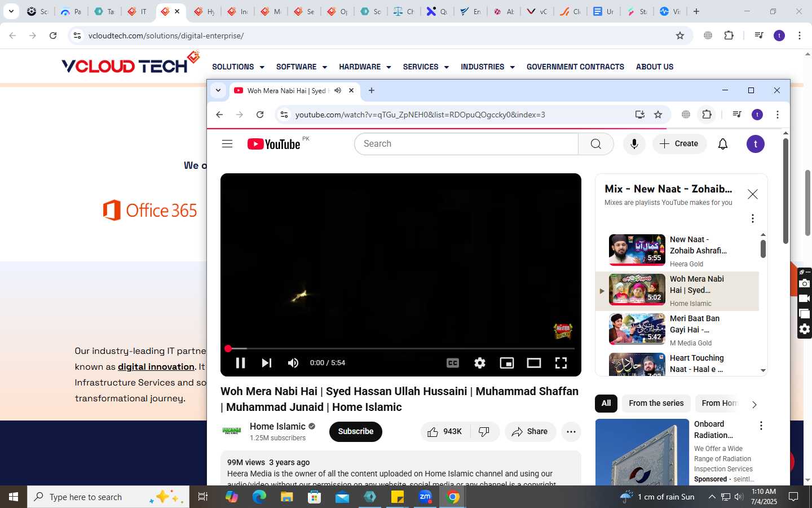Open YouTube hamburger guide menu

click(x=227, y=143)
